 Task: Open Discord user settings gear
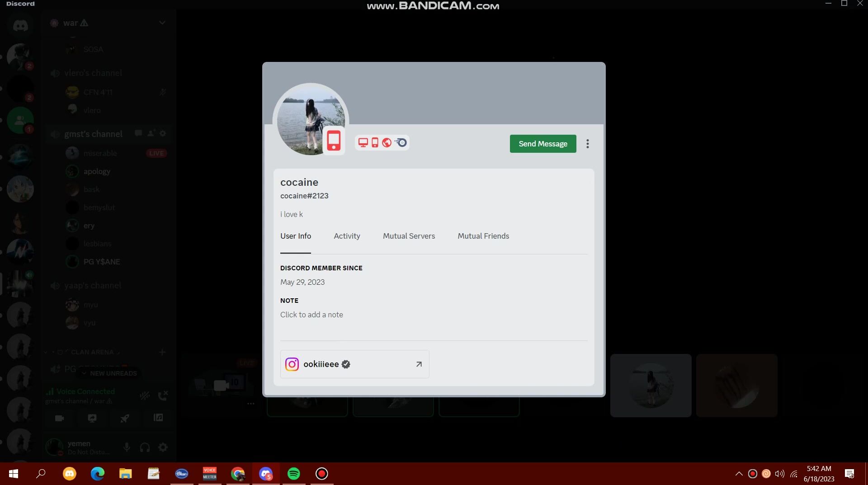click(x=163, y=447)
